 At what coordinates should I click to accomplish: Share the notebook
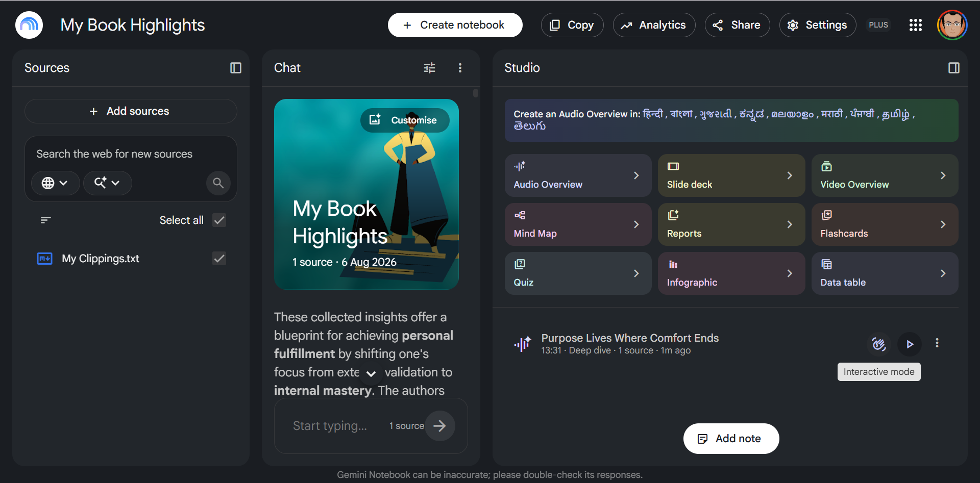pyautogui.click(x=737, y=25)
